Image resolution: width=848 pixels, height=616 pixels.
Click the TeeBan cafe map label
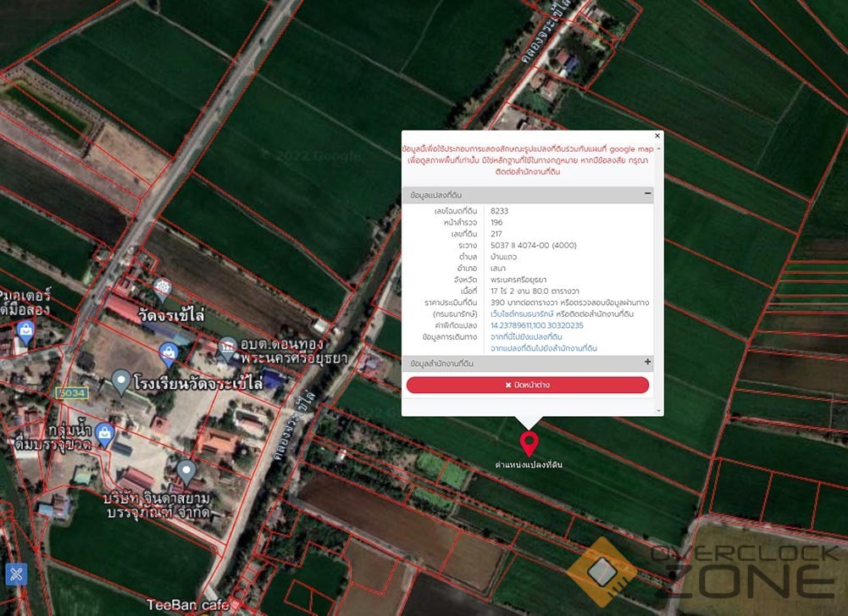click(x=182, y=605)
